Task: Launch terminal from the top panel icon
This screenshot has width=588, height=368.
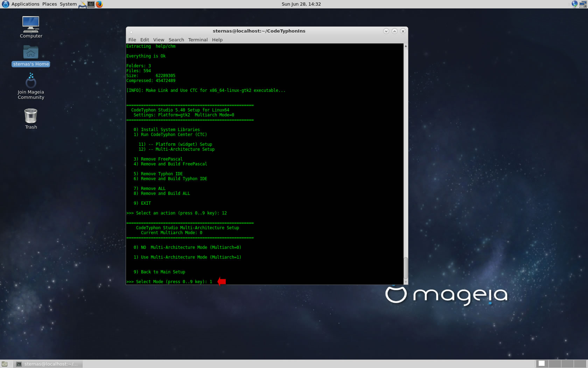Action: [91, 4]
